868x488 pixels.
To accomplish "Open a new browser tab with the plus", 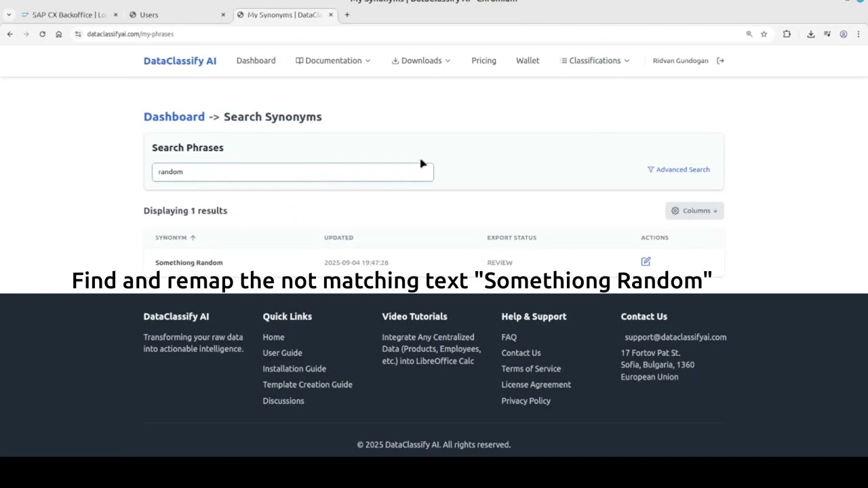I will coord(347,14).
